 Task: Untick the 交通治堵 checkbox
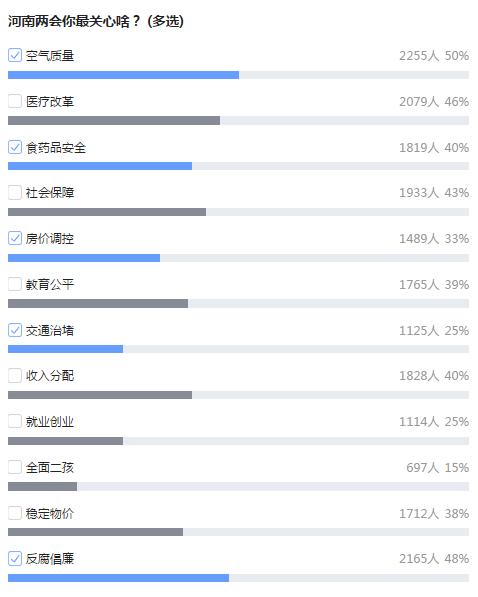click(15, 330)
